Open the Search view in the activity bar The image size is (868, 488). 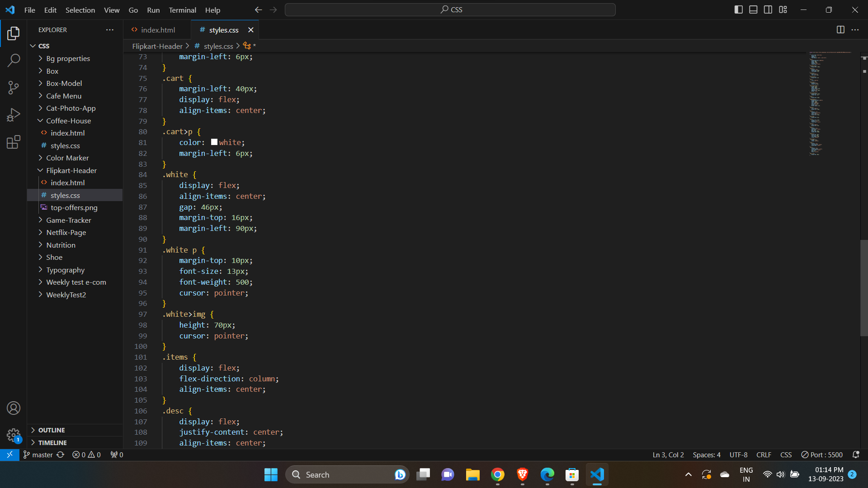[14, 60]
